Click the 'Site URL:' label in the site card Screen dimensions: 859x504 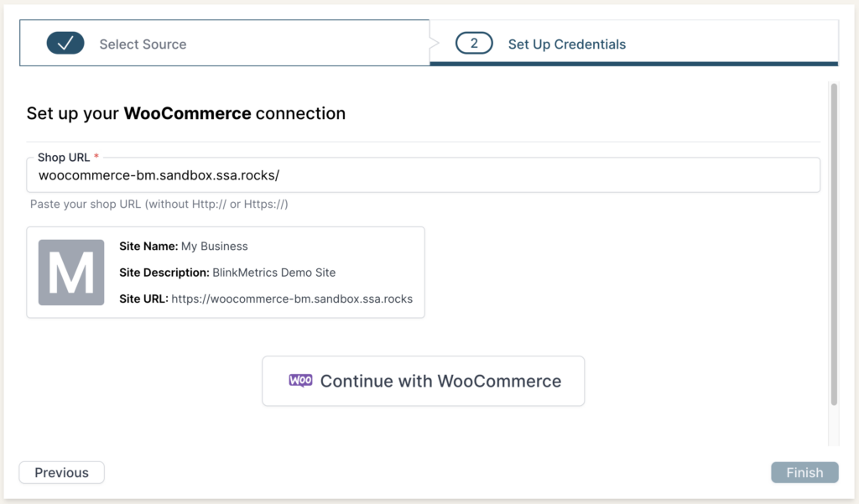point(143,299)
